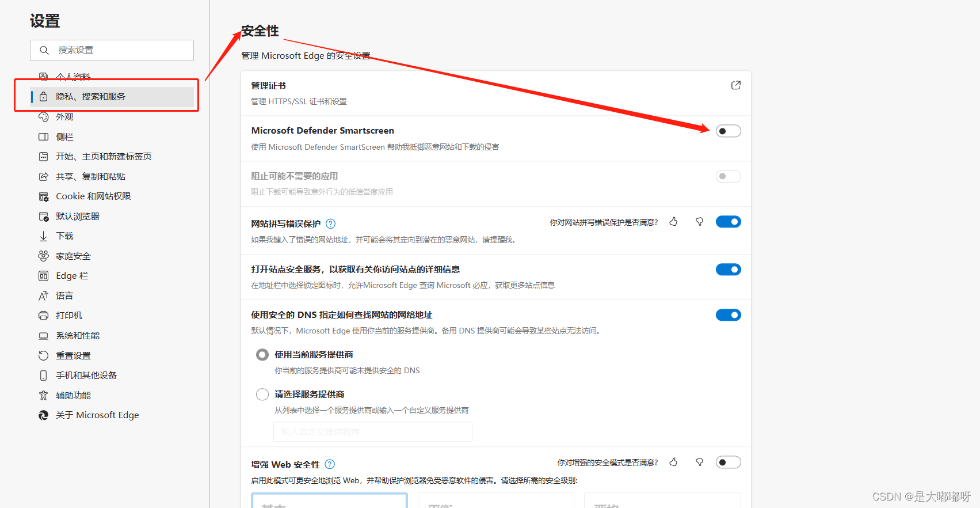This screenshot has width=980, height=508.
Task: Click the 侧栏 sidebar icon
Action: [x=43, y=137]
